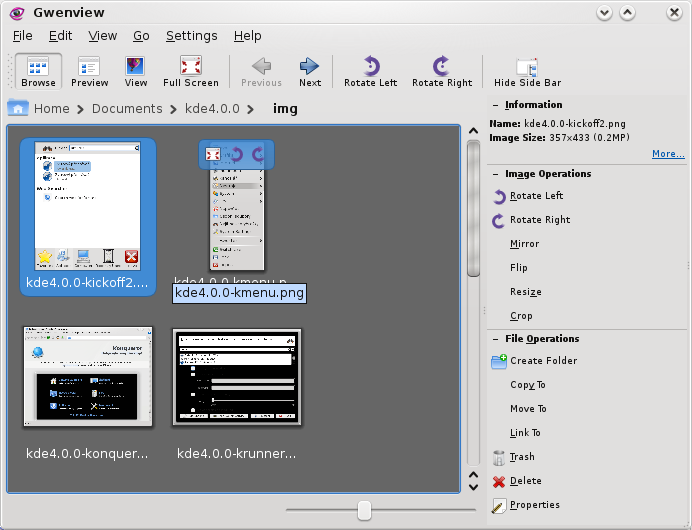
Task: Switch to Preview mode in toolbar
Action: pyautogui.click(x=90, y=71)
